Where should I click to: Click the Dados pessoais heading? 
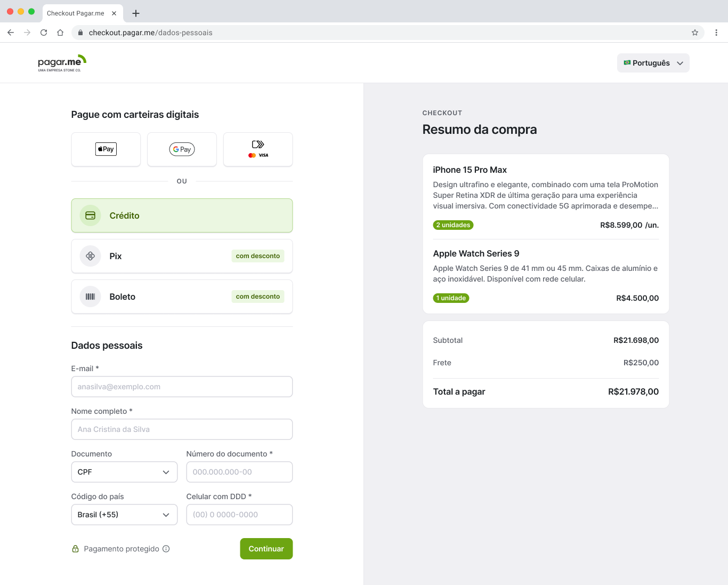[107, 346]
